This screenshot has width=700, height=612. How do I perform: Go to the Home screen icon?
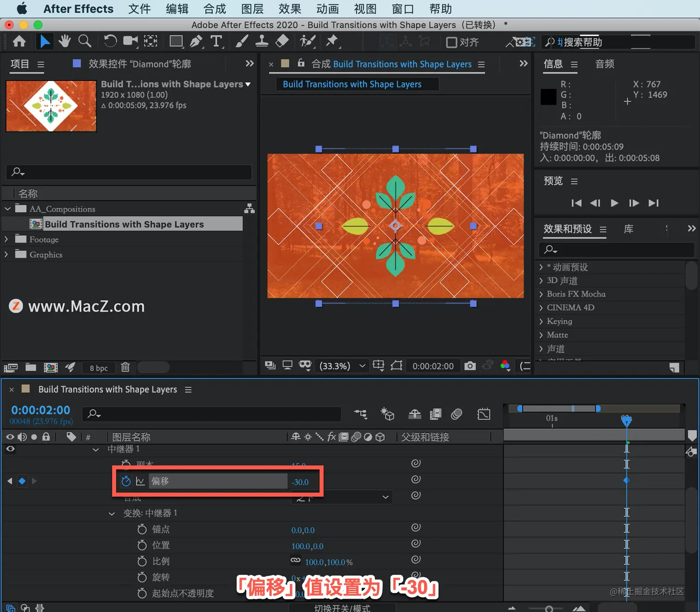point(19,42)
